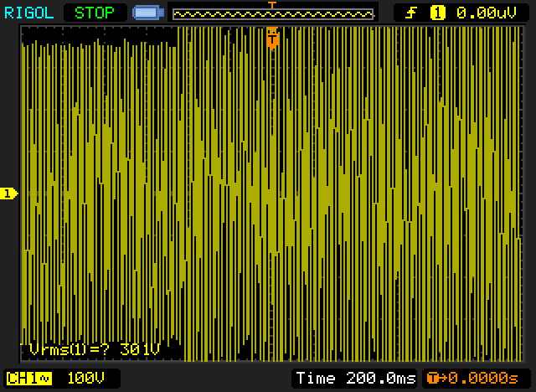Select the orange trigger position marker in grid

click(272, 38)
